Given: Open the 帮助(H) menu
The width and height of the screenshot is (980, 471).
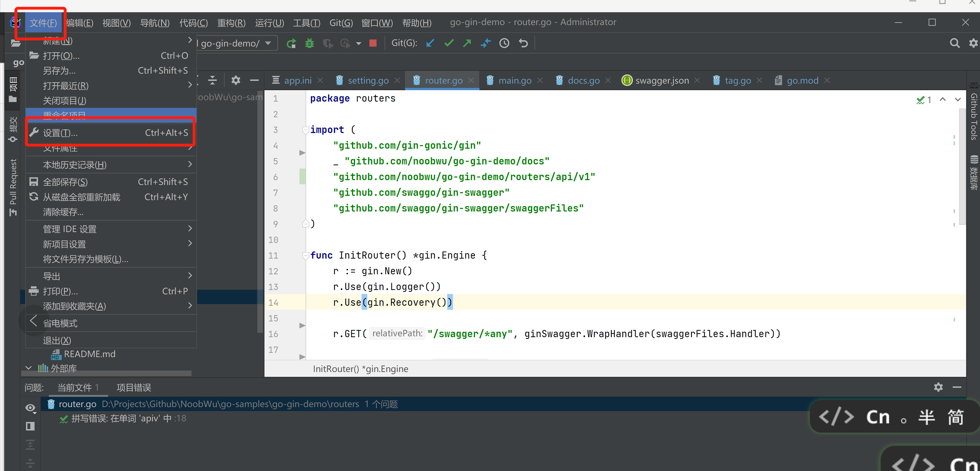Looking at the screenshot, I should tap(416, 23).
